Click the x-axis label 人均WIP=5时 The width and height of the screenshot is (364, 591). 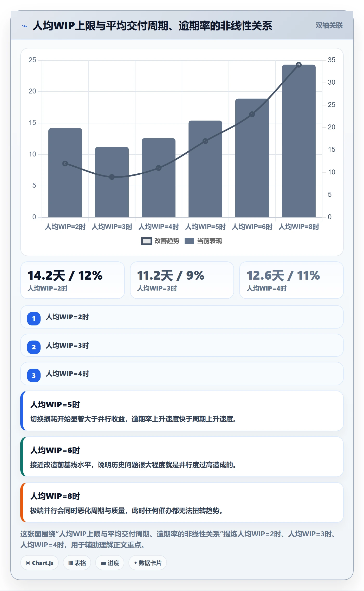[205, 227]
